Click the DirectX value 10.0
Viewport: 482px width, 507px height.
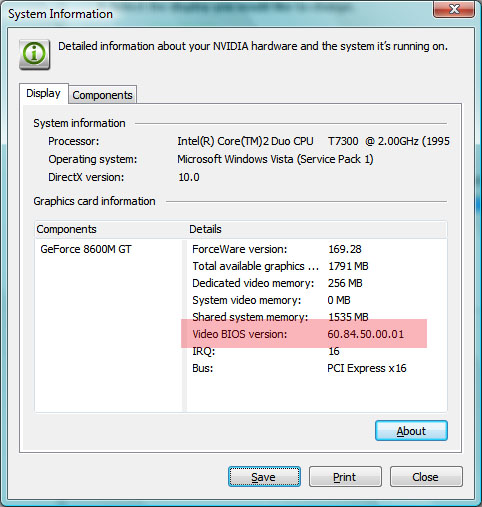(189, 177)
